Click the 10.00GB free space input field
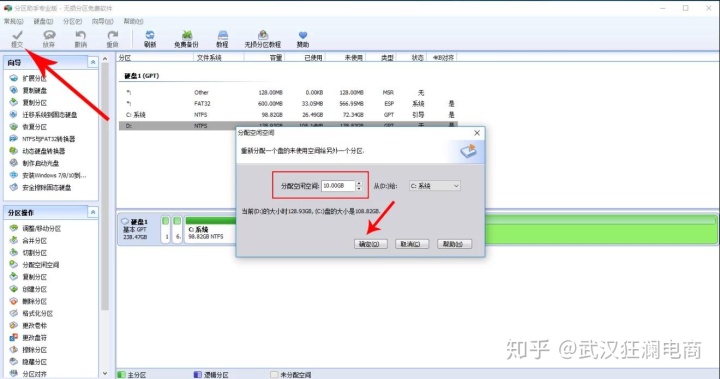Viewport: 720px width, 379px height. (338, 186)
